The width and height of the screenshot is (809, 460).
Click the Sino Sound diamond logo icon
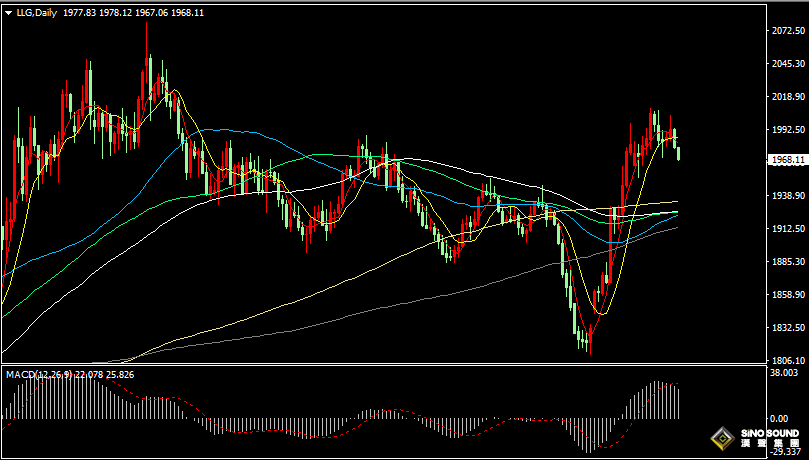(x=721, y=438)
